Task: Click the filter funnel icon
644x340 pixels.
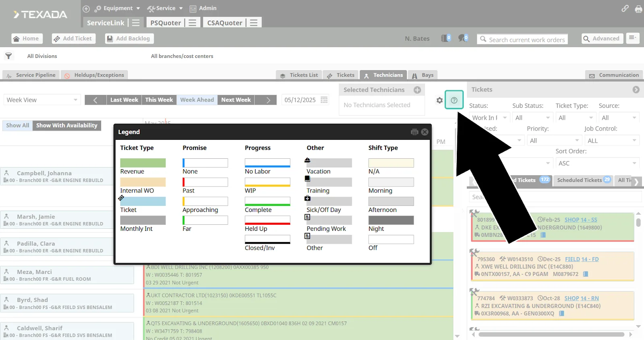Action: click(x=8, y=56)
